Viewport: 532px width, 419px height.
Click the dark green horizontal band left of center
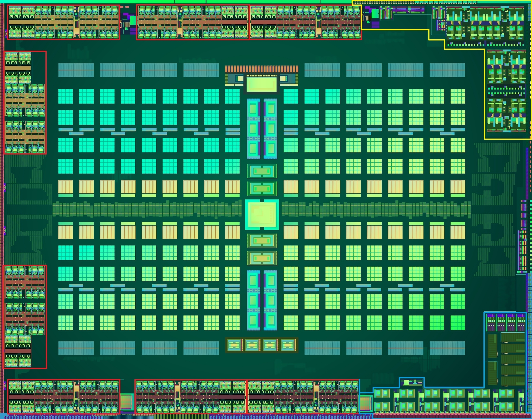[x=147, y=209]
